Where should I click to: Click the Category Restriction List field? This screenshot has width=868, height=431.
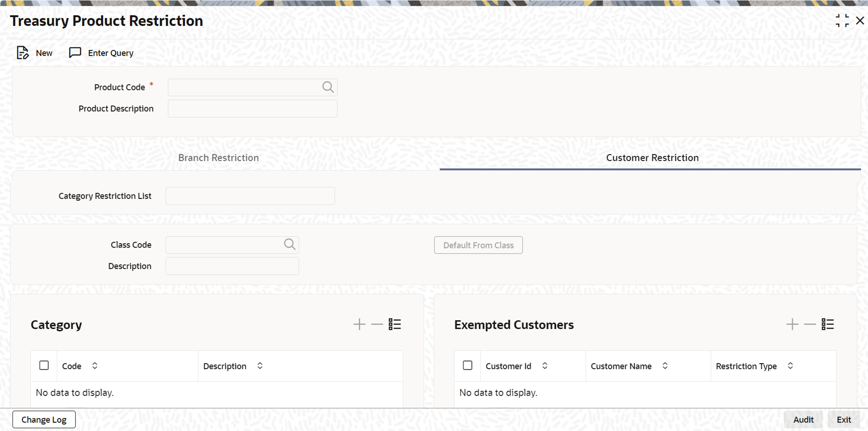coord(250,196)
